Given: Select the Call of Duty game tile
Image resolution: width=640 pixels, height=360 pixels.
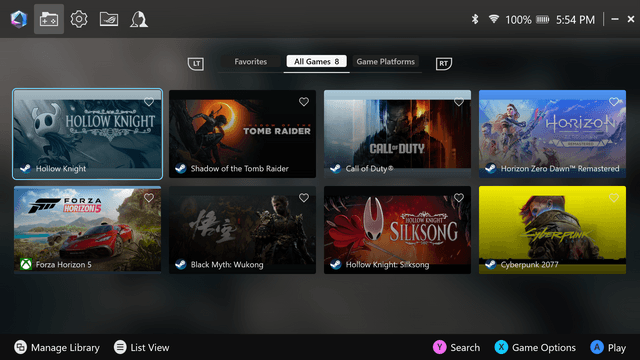Looking at the screenshot, I should point(397,134).
